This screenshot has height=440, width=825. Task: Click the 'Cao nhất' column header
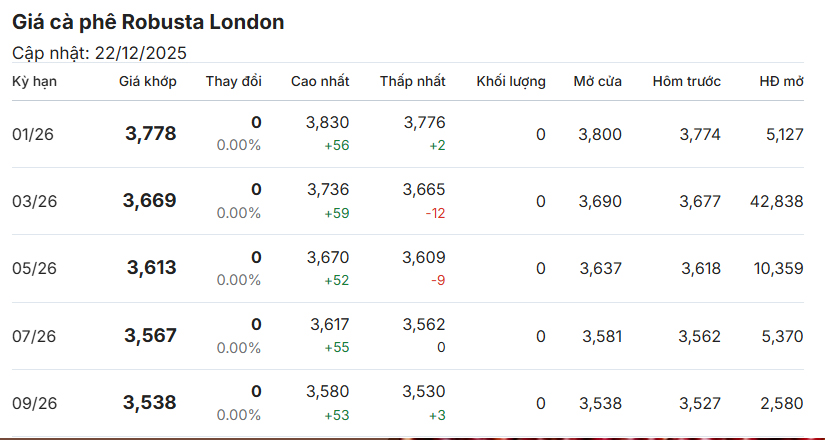tap(319, 81)
